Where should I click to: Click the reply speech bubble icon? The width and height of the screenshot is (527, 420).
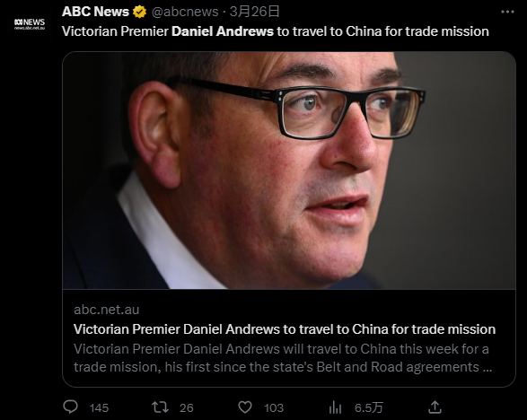point(71,407)
